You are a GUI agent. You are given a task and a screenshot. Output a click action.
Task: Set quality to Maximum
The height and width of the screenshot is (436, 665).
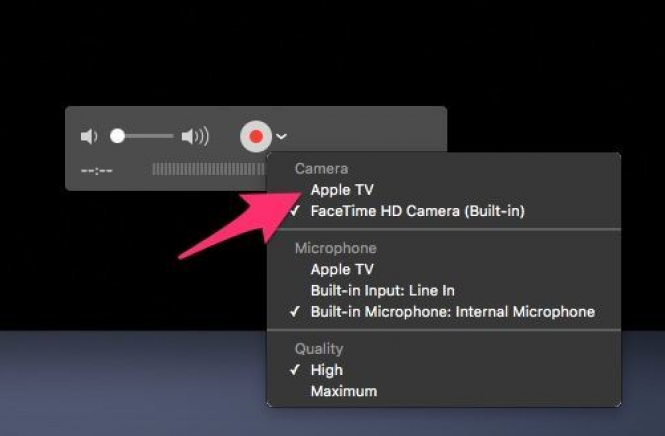344,391
